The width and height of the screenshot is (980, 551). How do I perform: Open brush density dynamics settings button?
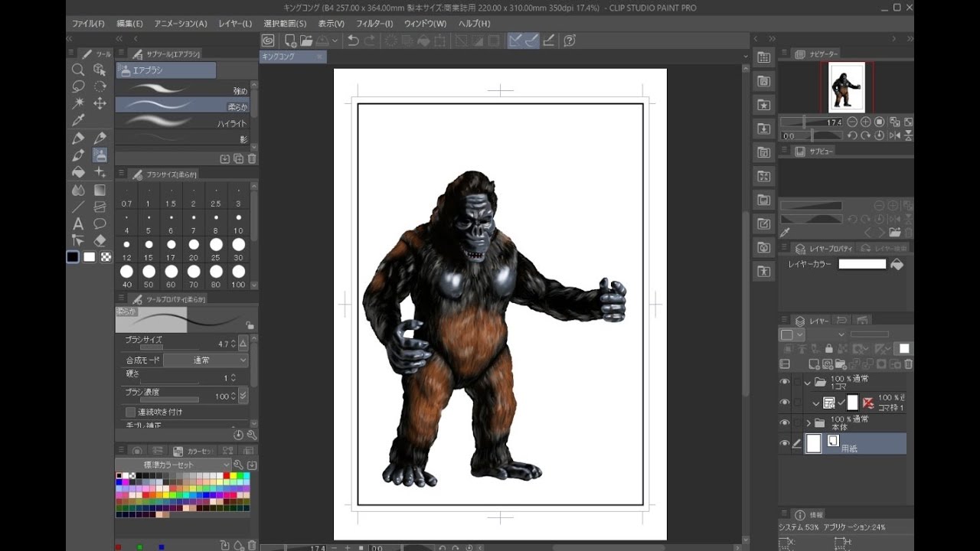coord(243,396)
